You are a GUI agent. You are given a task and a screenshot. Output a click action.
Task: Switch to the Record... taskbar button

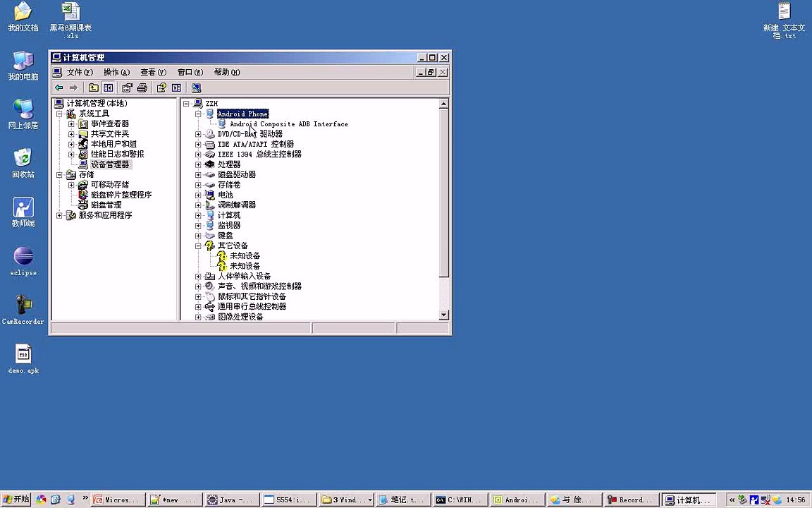630,500
